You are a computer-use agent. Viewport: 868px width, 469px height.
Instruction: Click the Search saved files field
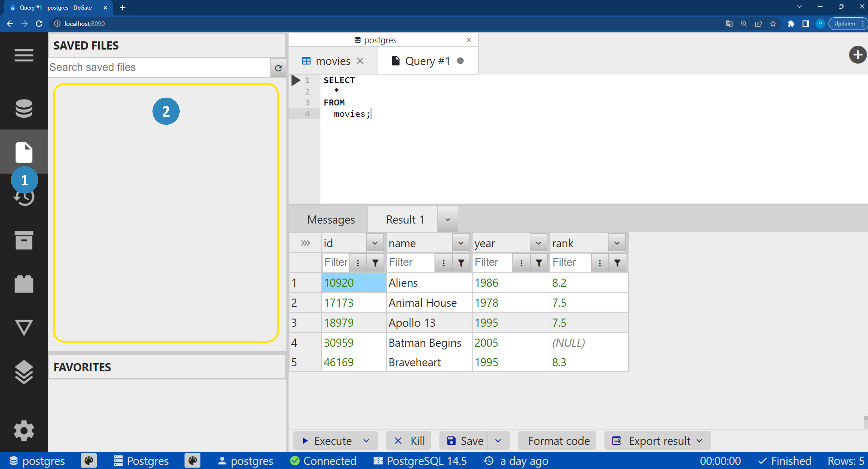pyautogui.click(x=159, y=67)
